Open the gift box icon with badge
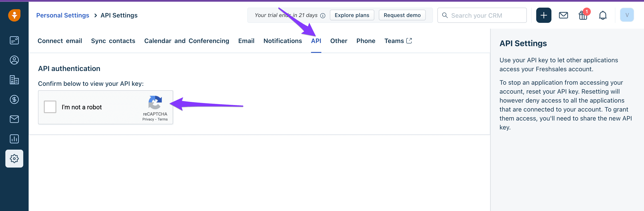Image resolution: width=644 pixels, height=211 pixels. (583, 15)
